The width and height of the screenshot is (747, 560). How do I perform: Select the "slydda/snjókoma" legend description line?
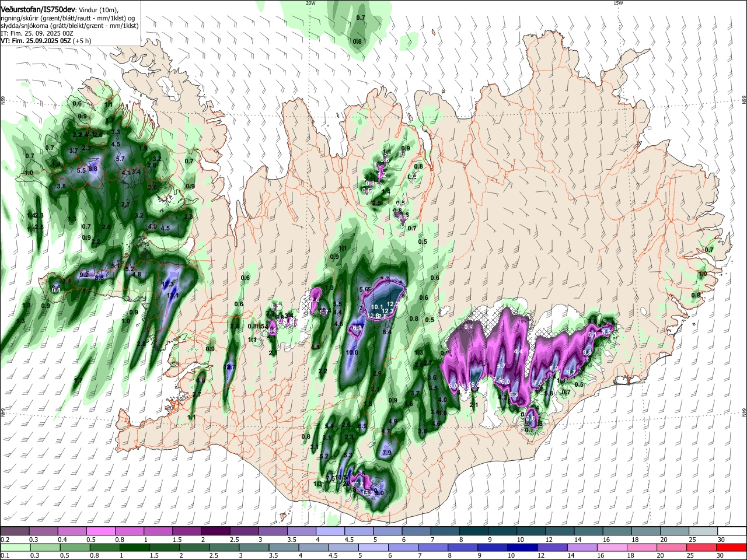coord(69,26)
